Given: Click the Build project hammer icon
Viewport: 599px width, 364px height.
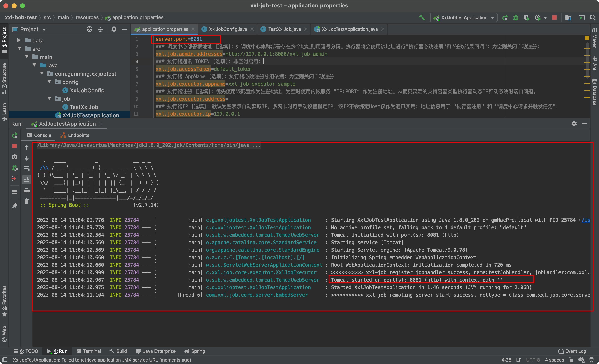Looking at the screenshot, I should coord(422,17).
